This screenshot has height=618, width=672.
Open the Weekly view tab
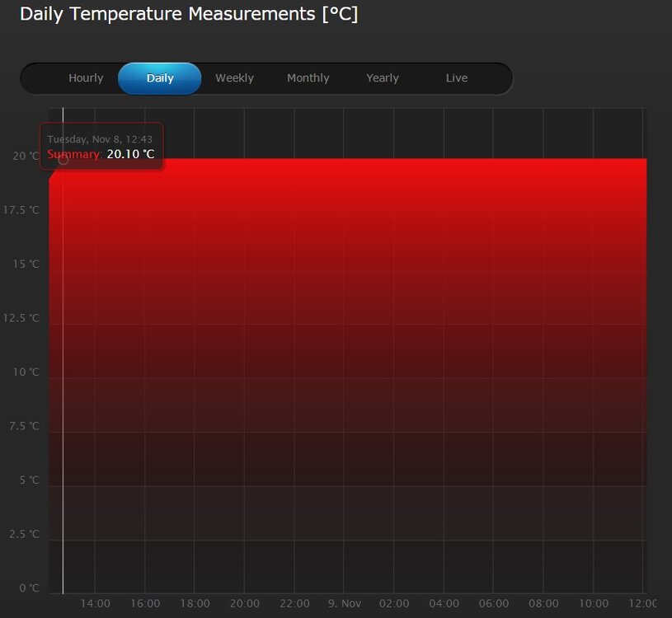point(234,78)
